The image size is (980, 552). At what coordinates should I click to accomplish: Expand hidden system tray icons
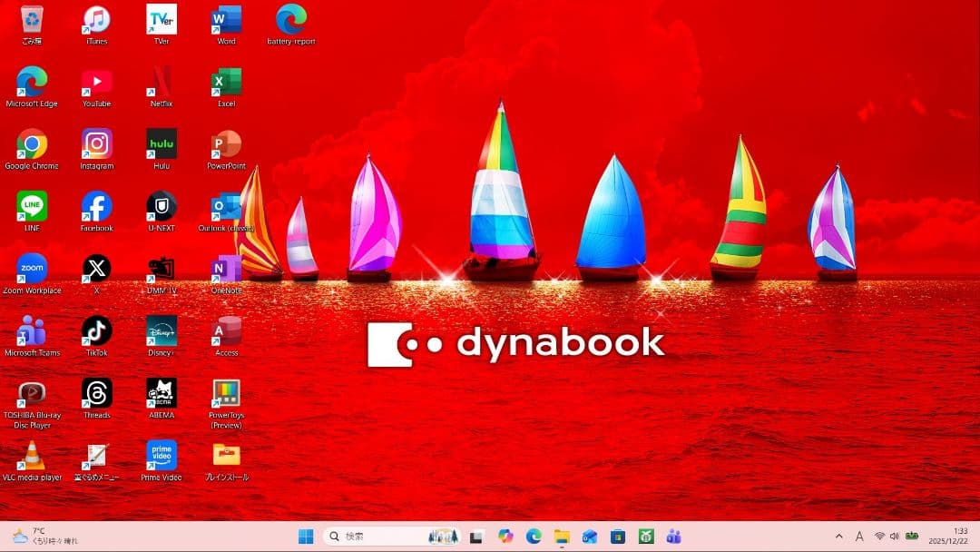[839, 536]
